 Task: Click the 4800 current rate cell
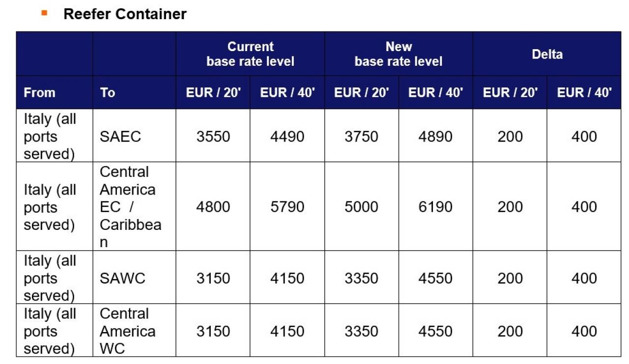click(x=213, y=207)
